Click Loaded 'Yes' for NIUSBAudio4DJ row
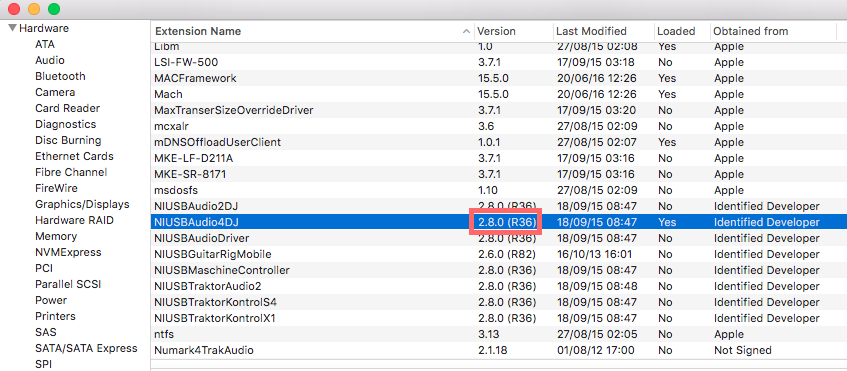 tap(667, 222)
